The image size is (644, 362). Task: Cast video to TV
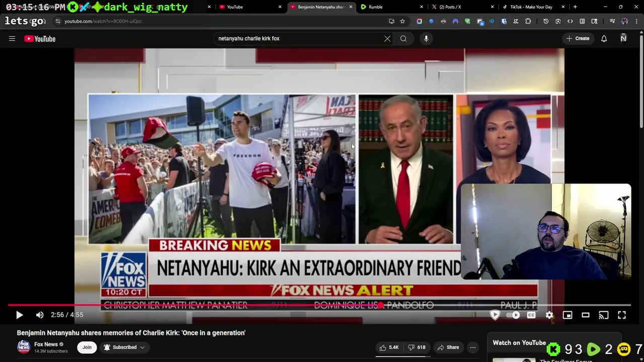point(604,315)
